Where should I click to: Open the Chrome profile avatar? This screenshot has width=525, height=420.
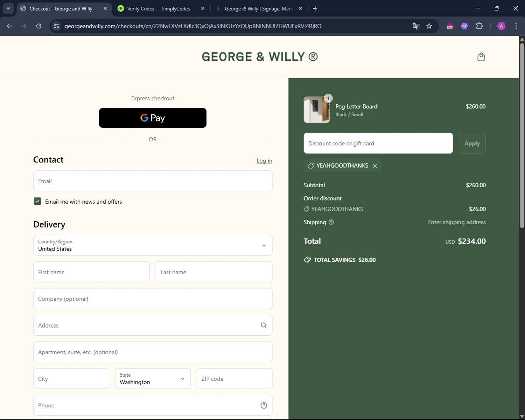(501, 26)
